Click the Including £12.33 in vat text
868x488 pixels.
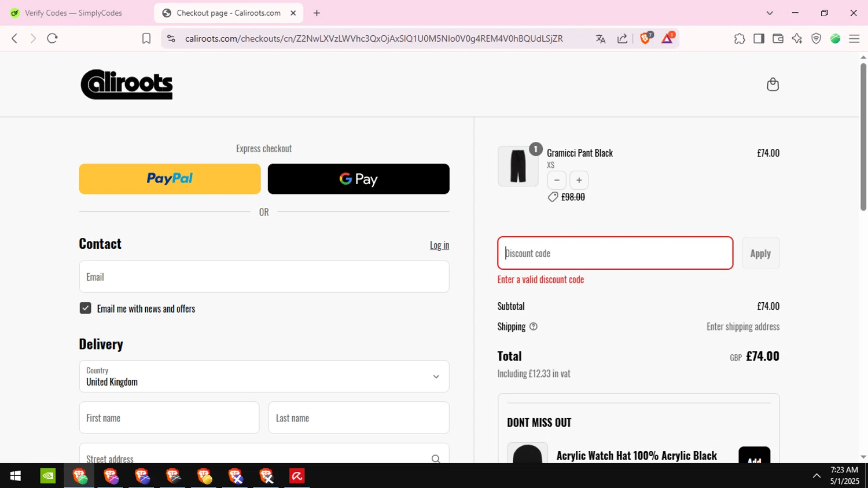click(534, 374)
